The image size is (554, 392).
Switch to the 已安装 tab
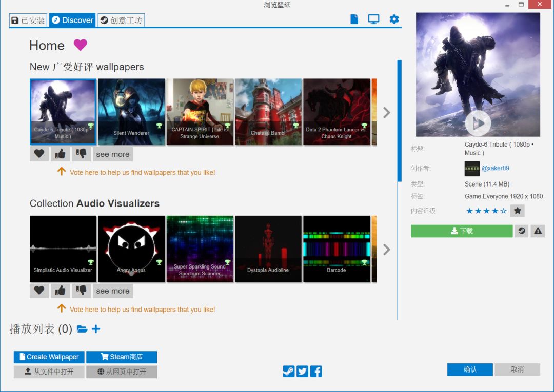click(x=28, y=20)
